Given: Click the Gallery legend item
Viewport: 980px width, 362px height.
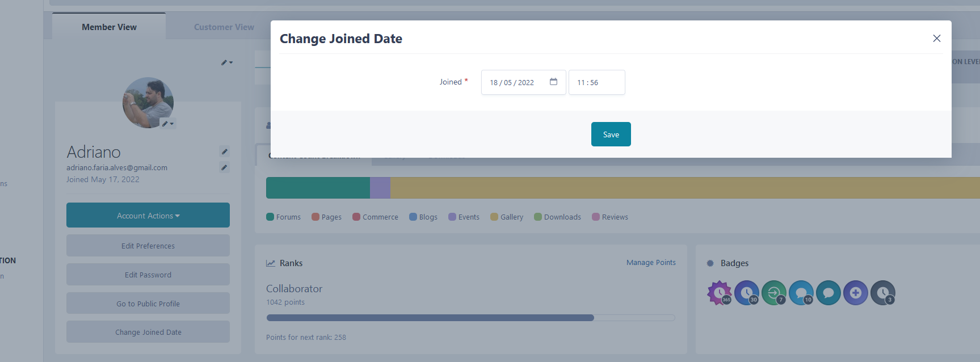Looking at the screenshot, I should (x=507, y=217).
